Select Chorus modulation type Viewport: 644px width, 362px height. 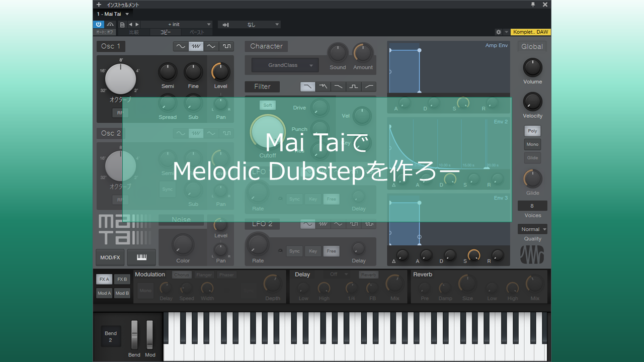point(182,275)
